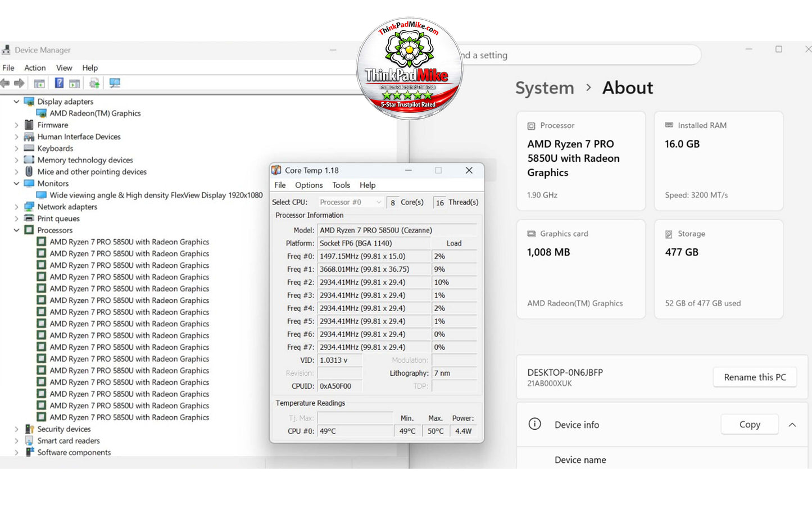This screenshot has width=812, height=510.
Task: Collapse the Processors tree node
Action: 16,230
